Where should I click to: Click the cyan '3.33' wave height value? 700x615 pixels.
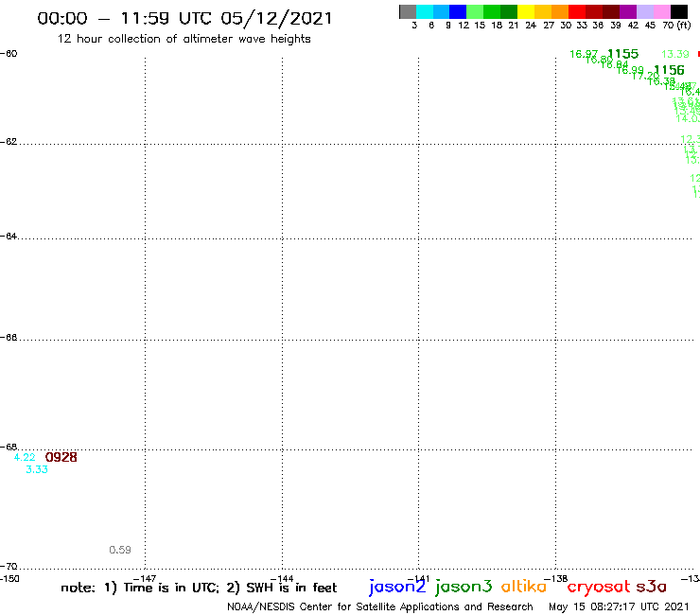37,469
